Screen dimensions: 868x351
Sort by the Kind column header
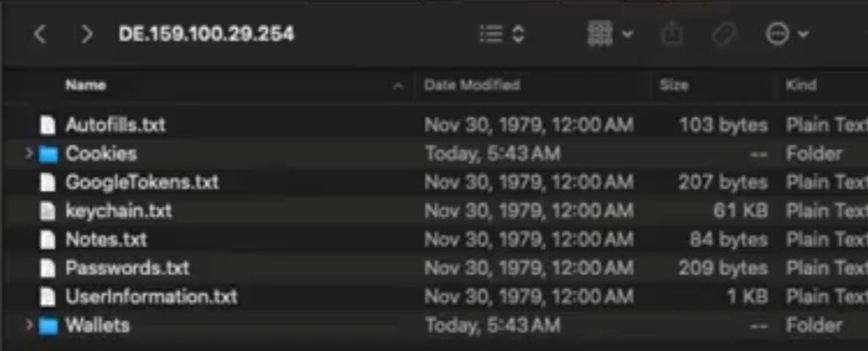click(800, 85)
